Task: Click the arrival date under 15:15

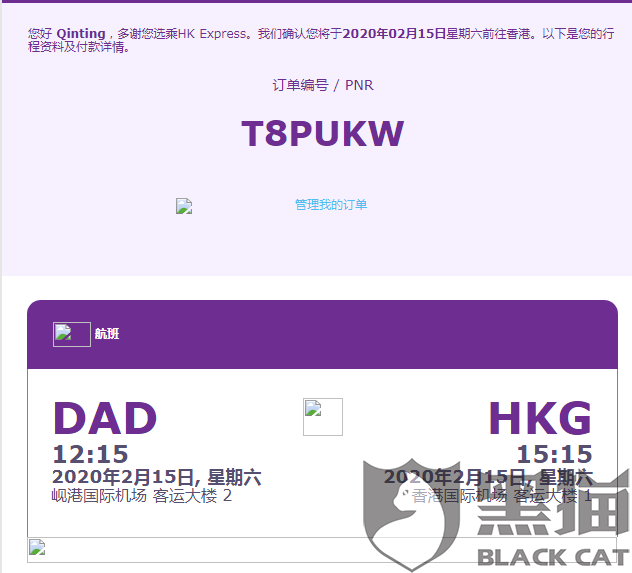Action: click(x=488, y=477)
